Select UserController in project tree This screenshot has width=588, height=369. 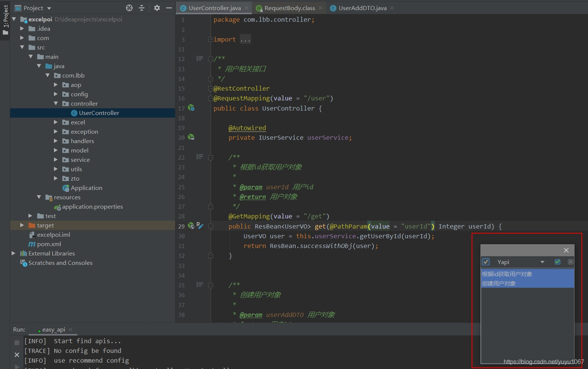tap(99, 113)
